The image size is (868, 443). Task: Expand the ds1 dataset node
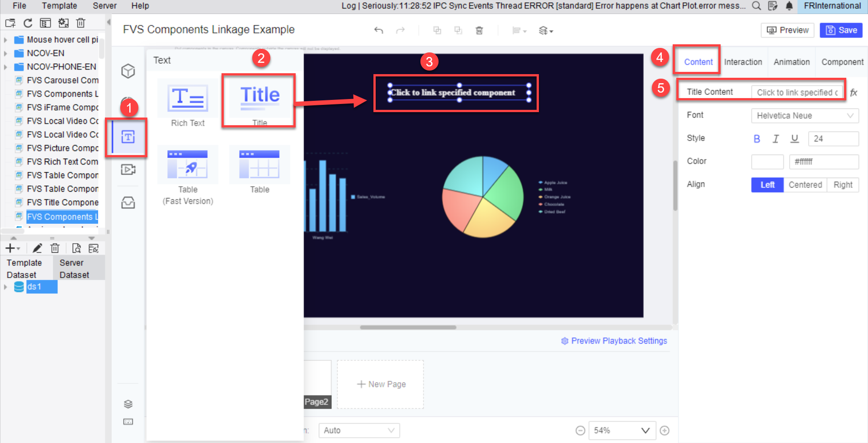tap(5, 287)
